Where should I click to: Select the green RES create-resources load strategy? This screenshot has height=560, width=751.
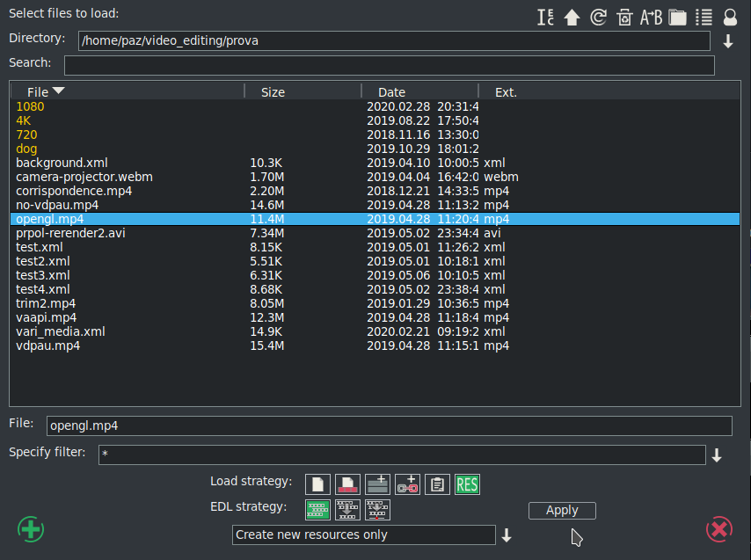click(x=467, y=484)
